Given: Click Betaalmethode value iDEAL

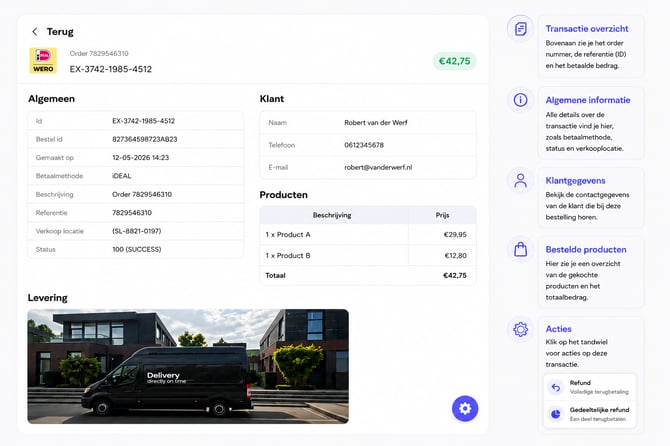Looking at the screenshot, I should pyautogui.click(x=122, y=176).
